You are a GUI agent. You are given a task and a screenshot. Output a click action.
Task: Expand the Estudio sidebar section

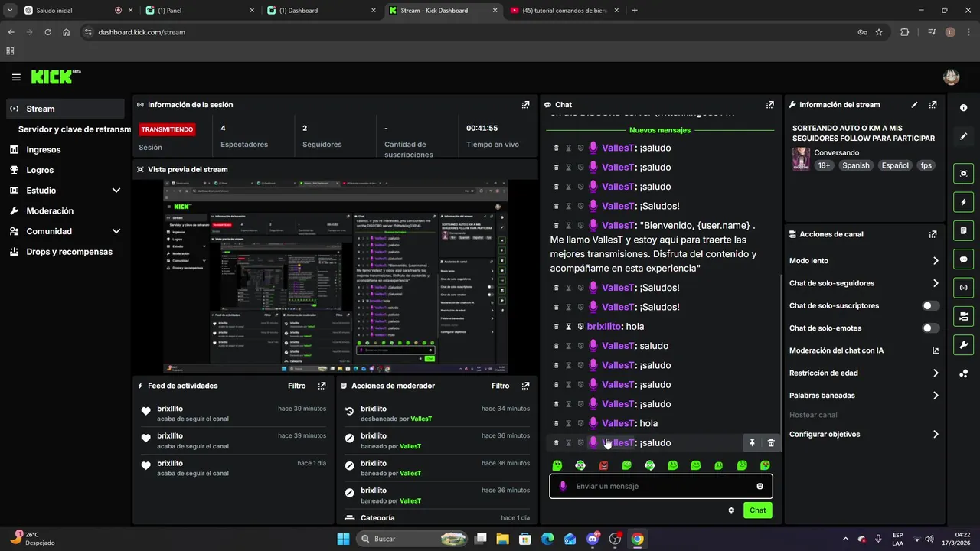tap(116, 191)
